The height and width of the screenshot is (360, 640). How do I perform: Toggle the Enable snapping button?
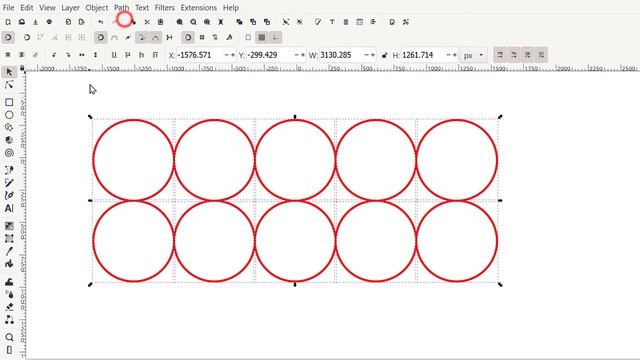point(8,38)
